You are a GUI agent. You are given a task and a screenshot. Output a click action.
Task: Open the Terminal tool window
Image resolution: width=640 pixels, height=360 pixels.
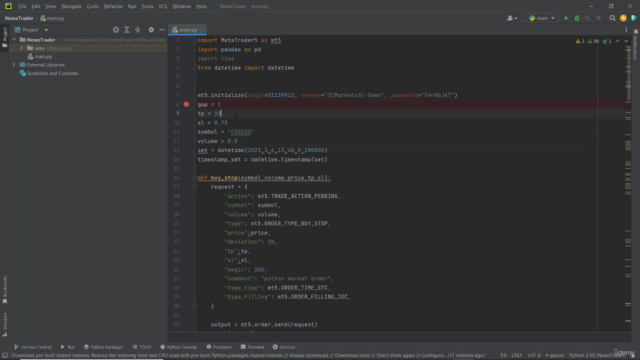point(253,347)
